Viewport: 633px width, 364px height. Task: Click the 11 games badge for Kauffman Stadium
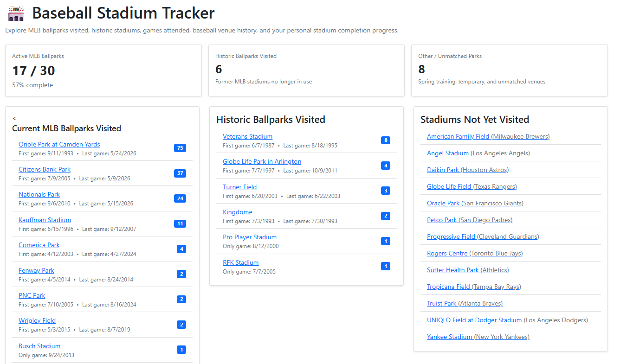tap(180, 224)
